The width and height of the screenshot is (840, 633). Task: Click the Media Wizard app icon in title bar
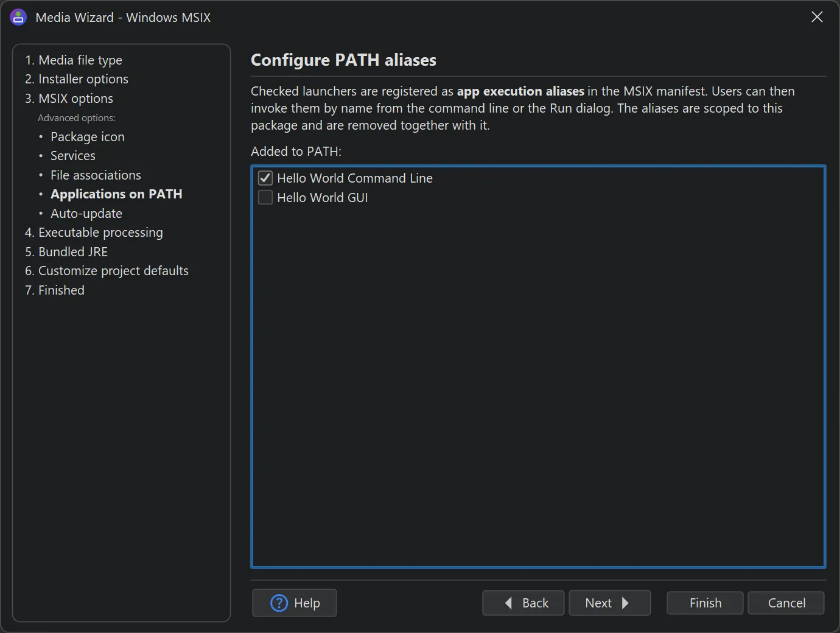pos(18,17)
